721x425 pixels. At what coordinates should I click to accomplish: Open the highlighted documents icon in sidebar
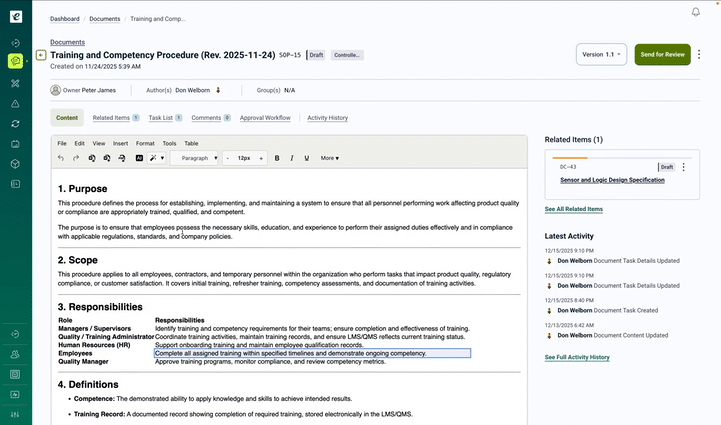pos(16,61)
